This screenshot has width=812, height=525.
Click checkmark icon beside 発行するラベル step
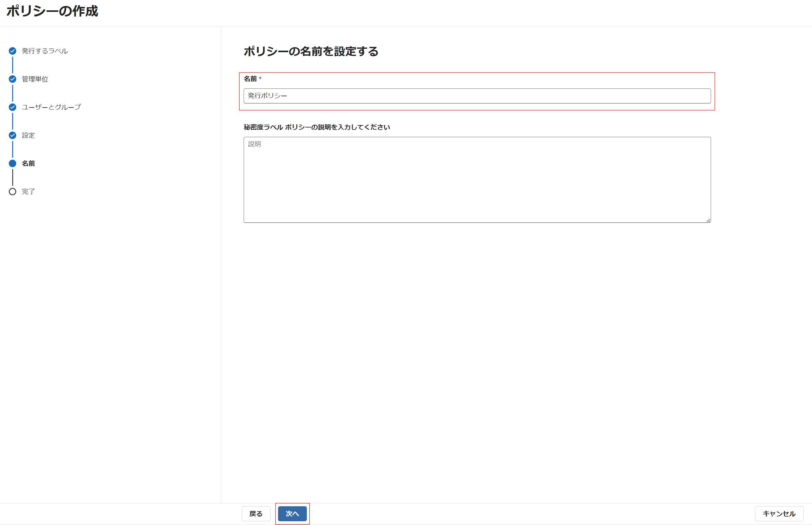click(x=13, y=51)
